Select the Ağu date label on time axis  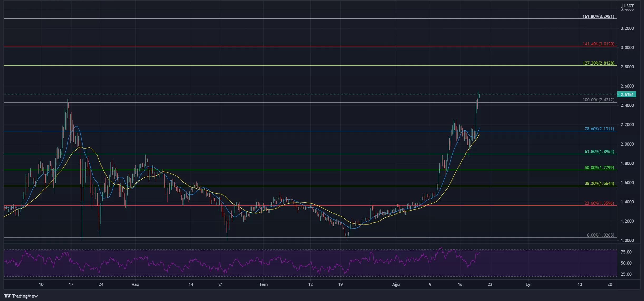click(x=396, y=284)
